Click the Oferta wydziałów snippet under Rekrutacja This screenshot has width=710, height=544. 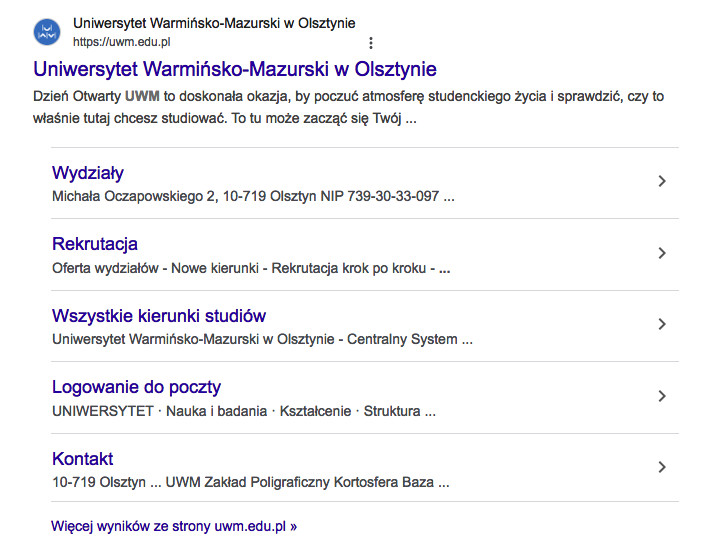[x=251, y=268]
